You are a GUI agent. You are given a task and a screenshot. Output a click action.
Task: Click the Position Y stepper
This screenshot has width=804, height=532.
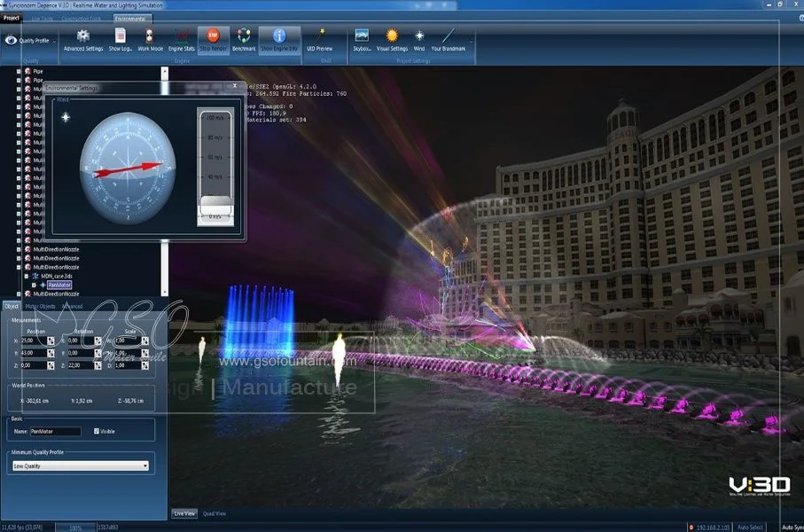pyautogui.click(x=51, y=353)
